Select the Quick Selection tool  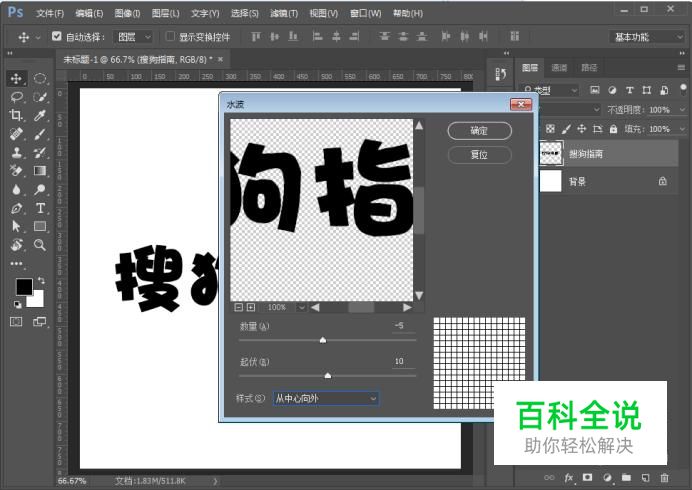click(x=40, y=97)
